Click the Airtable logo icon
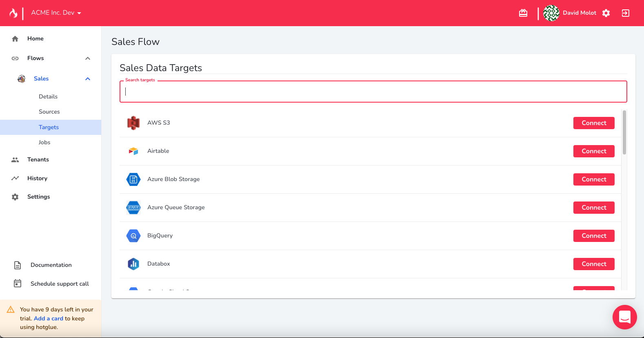 (x=133, y=151)
